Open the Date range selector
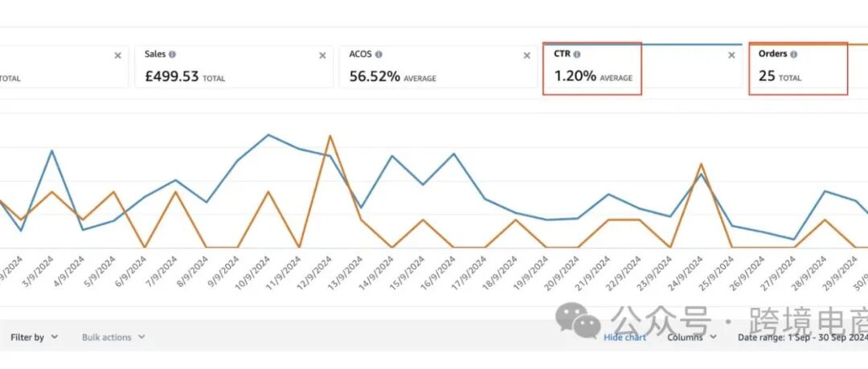 coord(803,337)
